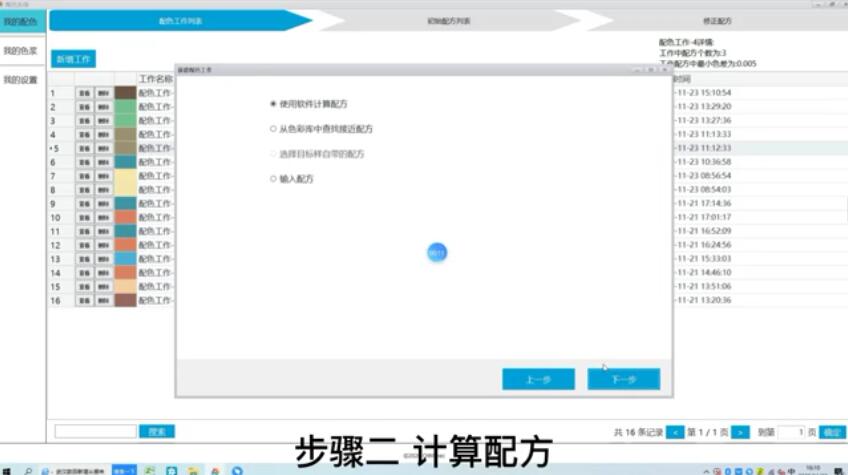Click the 删除 button in row 5

104,148
